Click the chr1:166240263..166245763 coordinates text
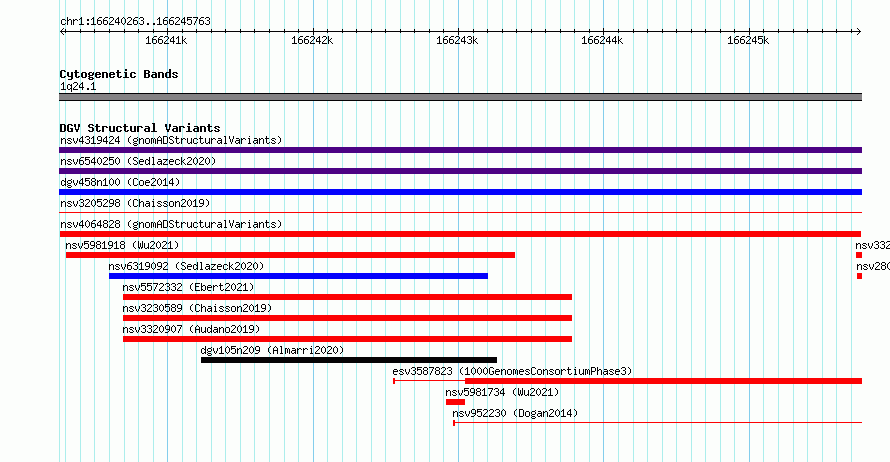Image resolution: width=890 pixels, height=462 pixels. (135, 22)
